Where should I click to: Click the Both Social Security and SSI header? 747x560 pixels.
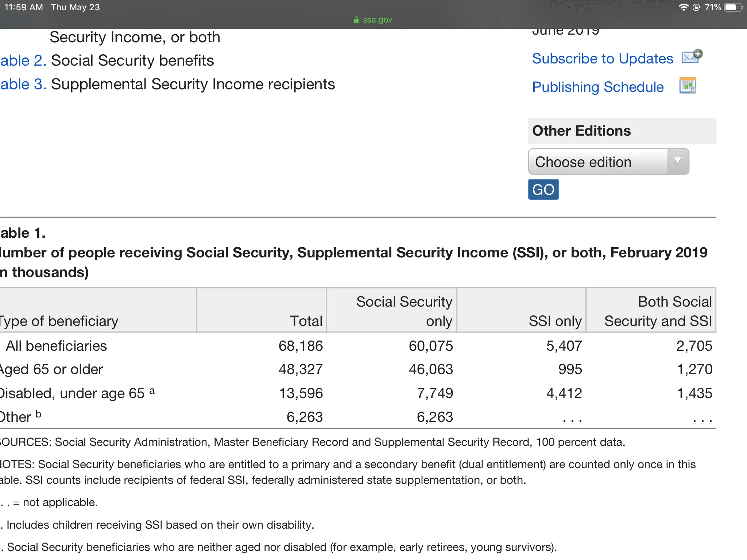658,311
